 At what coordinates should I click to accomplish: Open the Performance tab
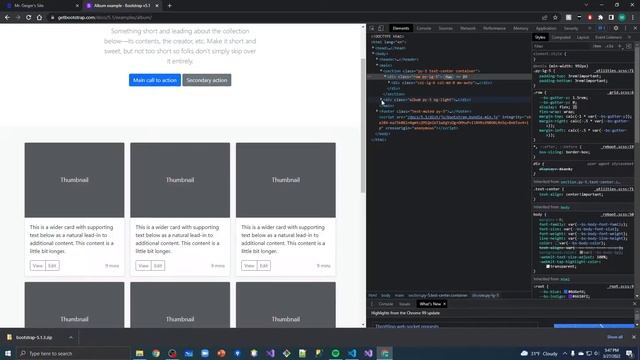(x=494, y=28)
